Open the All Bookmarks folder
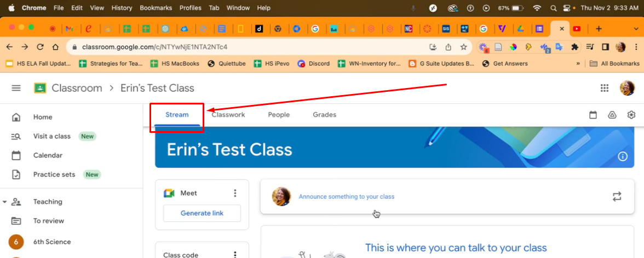644x258 pixels. click(x=614, y=63)
